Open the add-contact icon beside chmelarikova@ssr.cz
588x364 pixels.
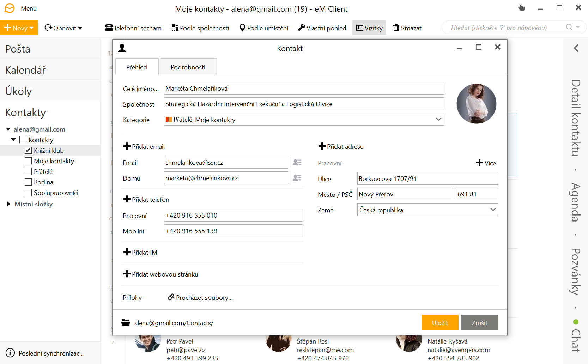(x=297, y=162)
